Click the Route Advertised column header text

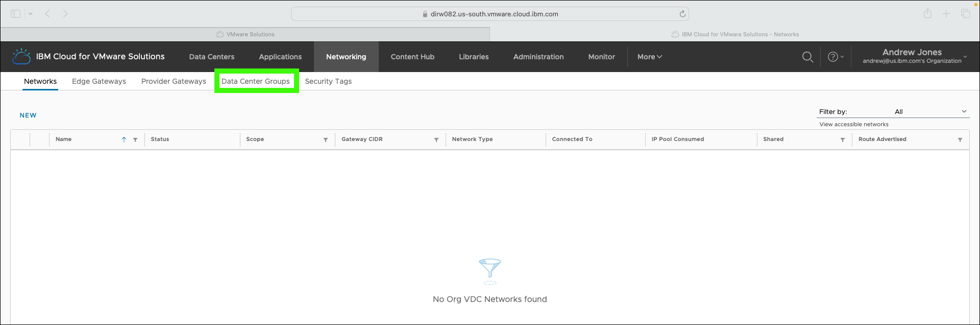(x=883, y=139)
